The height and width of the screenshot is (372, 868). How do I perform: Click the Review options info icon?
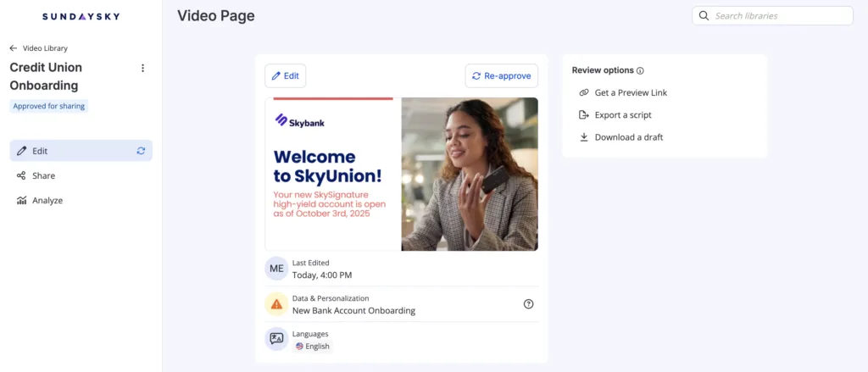click(640, 70)
